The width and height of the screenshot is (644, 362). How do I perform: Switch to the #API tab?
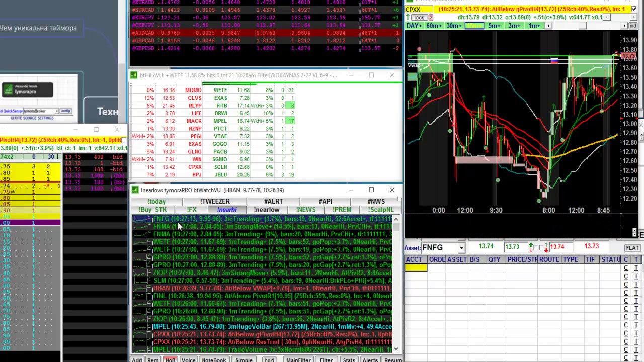click(x=325, y=201)
